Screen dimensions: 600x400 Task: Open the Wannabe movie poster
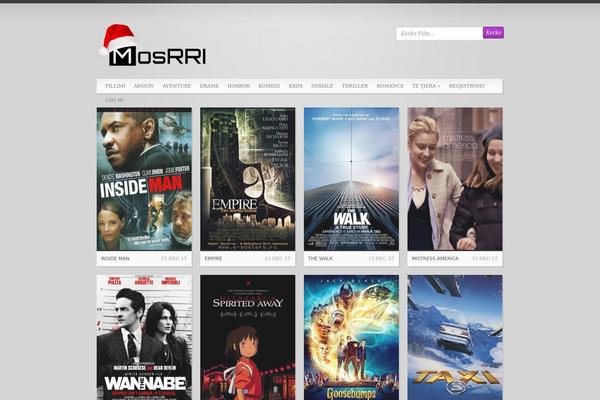point(144,337)
